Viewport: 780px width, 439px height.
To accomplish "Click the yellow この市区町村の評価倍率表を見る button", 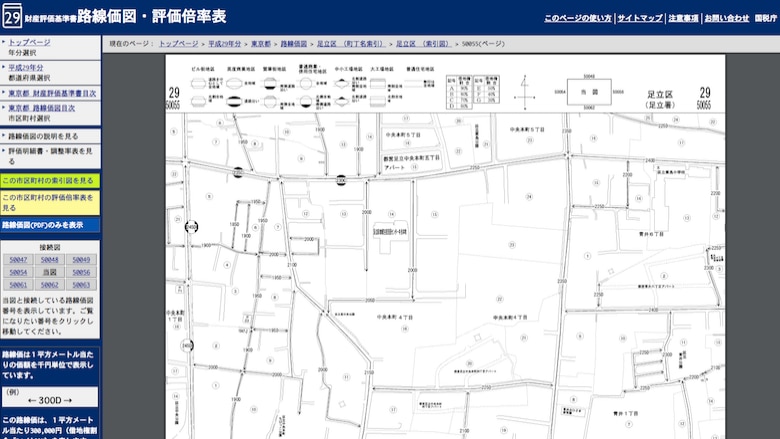I will tap(50, 202).
